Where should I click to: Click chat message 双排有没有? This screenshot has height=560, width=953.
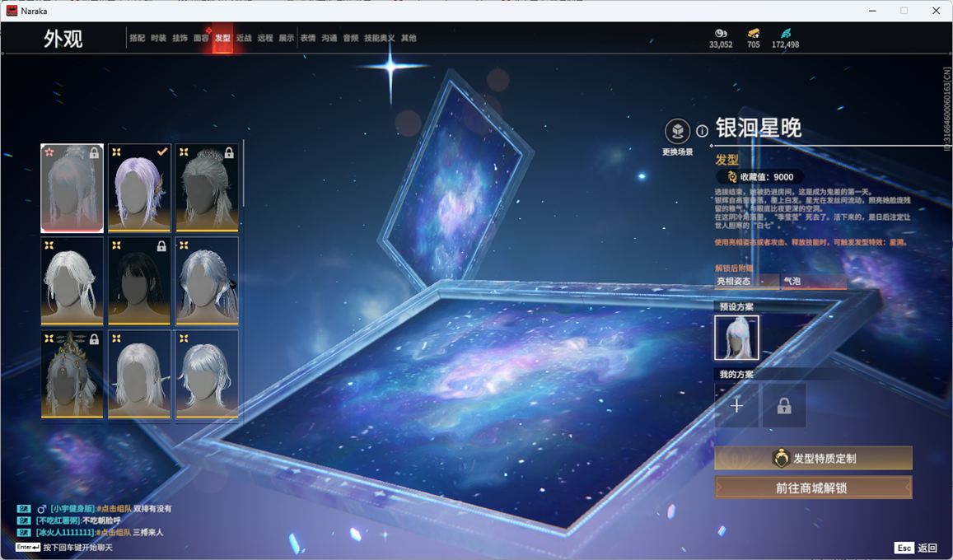[152, 508]
